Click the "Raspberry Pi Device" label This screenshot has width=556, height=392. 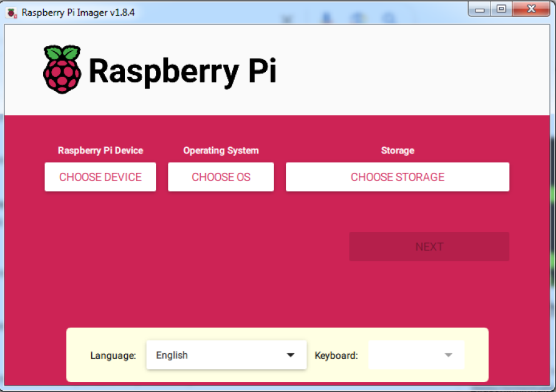100,150
